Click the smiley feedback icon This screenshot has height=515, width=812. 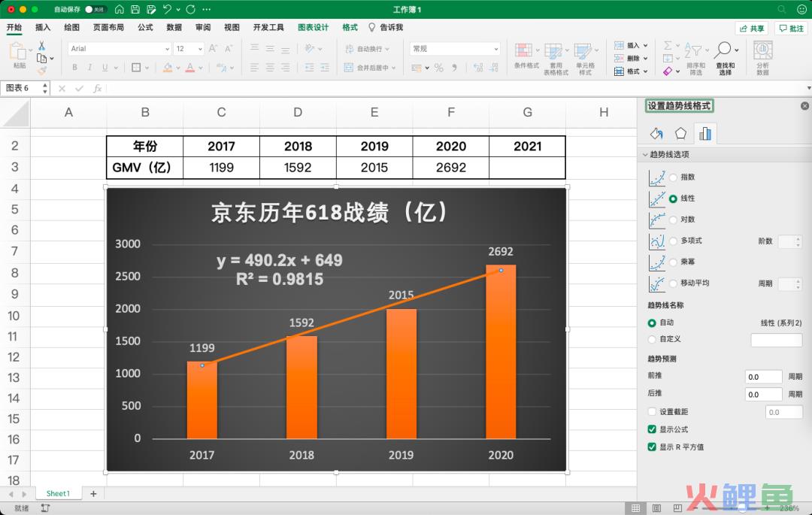pos(801,9)
